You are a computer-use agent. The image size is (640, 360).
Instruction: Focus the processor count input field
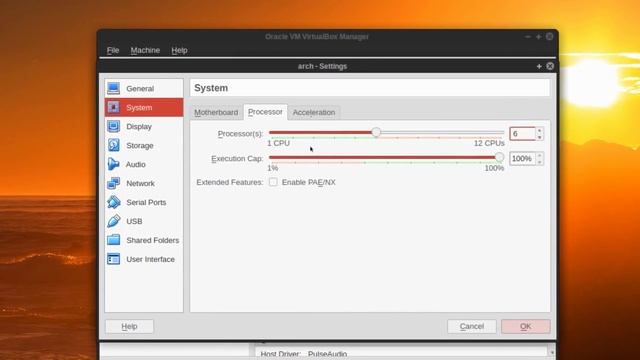(522, 134)
